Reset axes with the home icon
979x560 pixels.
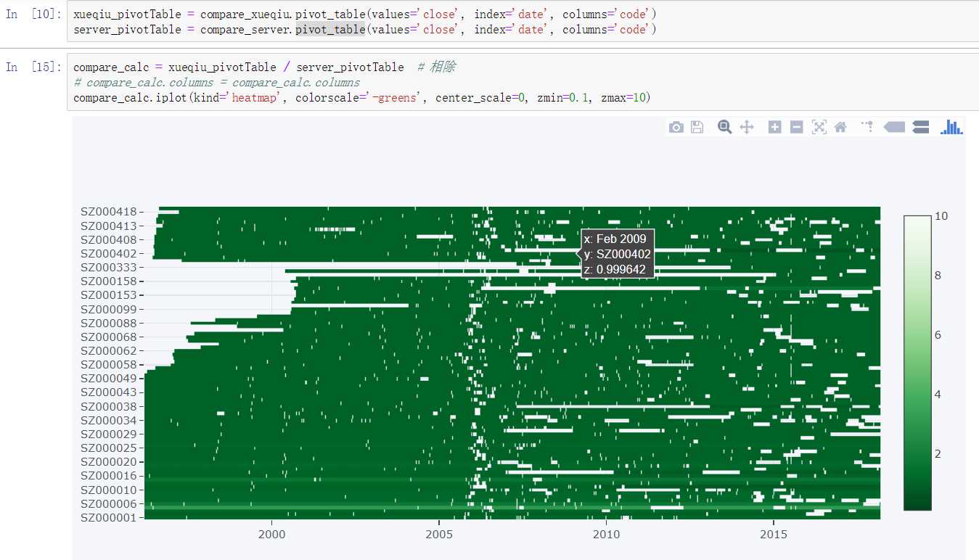[840, 127]
